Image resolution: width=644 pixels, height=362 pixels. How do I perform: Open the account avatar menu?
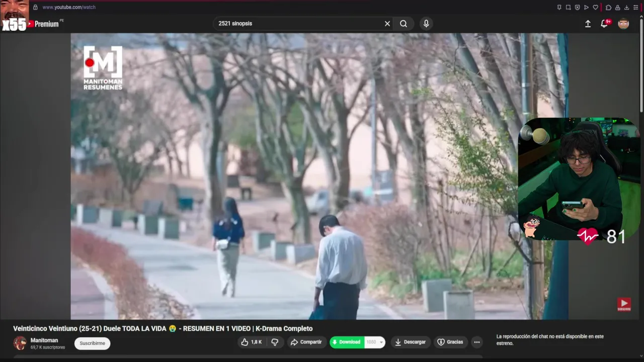pyautogui.click(x=623, y=24)
